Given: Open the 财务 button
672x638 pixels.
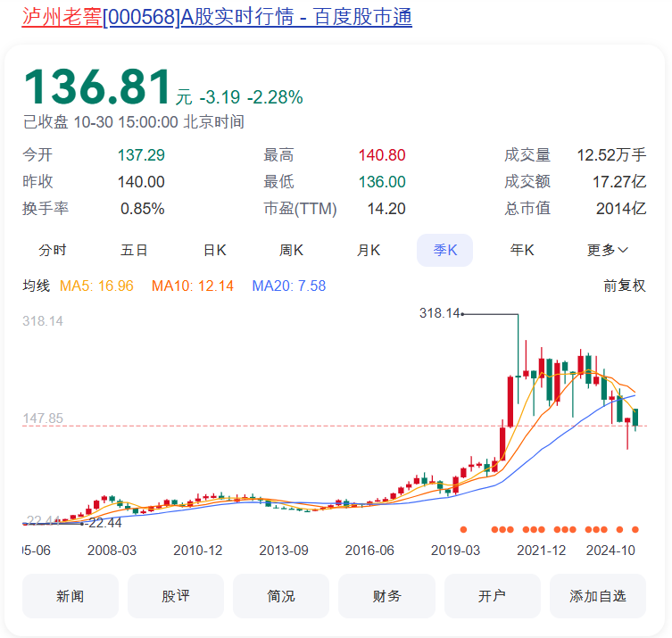Looking at the screenshot, I should click(386, 596).
